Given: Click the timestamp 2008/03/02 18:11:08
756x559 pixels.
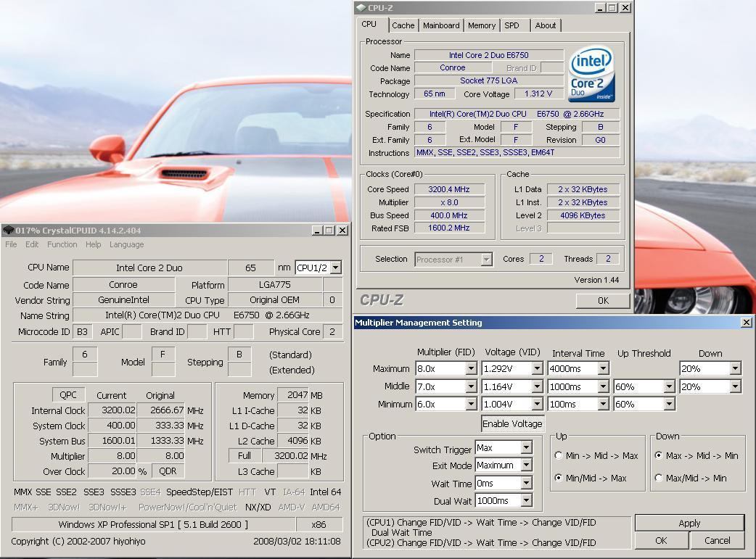Looking at the screenshot, I should [297, 541].
